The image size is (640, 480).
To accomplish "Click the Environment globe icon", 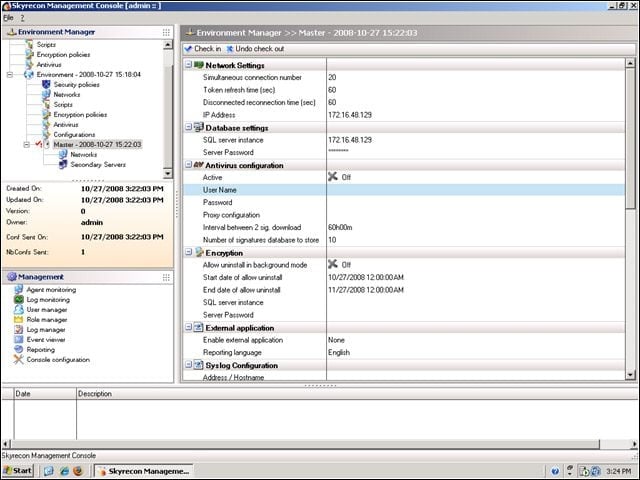I will pos(29,75).
